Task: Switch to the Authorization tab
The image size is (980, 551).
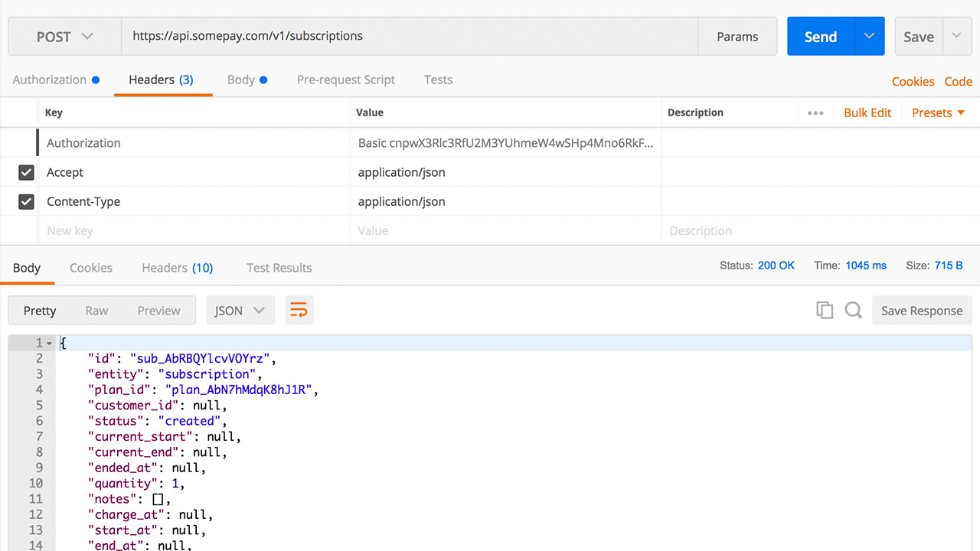Action: pyautogui.click(x=55, y=80)
